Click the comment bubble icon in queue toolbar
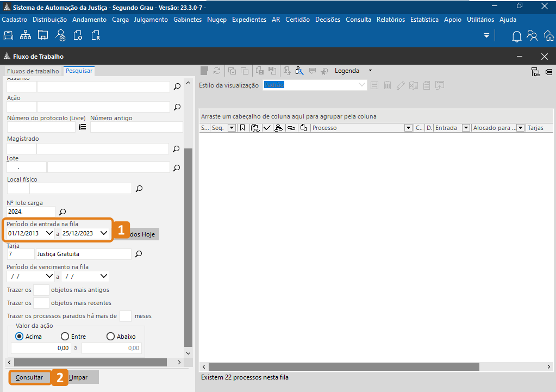 [x=313, y=71]
